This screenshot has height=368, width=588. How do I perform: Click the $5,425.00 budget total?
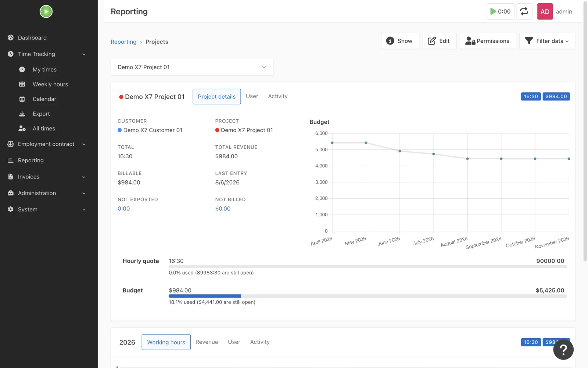pos(550,290)
